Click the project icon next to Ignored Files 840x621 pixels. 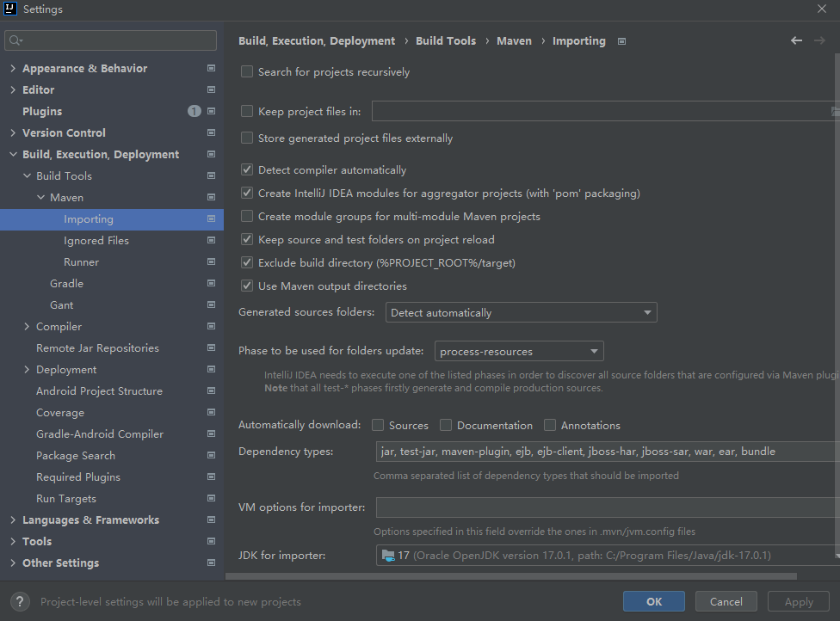pyautogui.click(x=211, y=240)
